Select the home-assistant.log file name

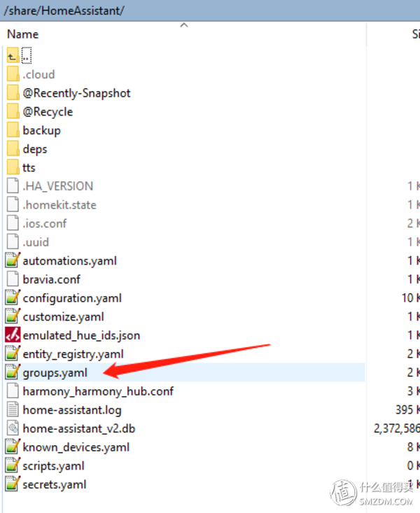[72, 410]
